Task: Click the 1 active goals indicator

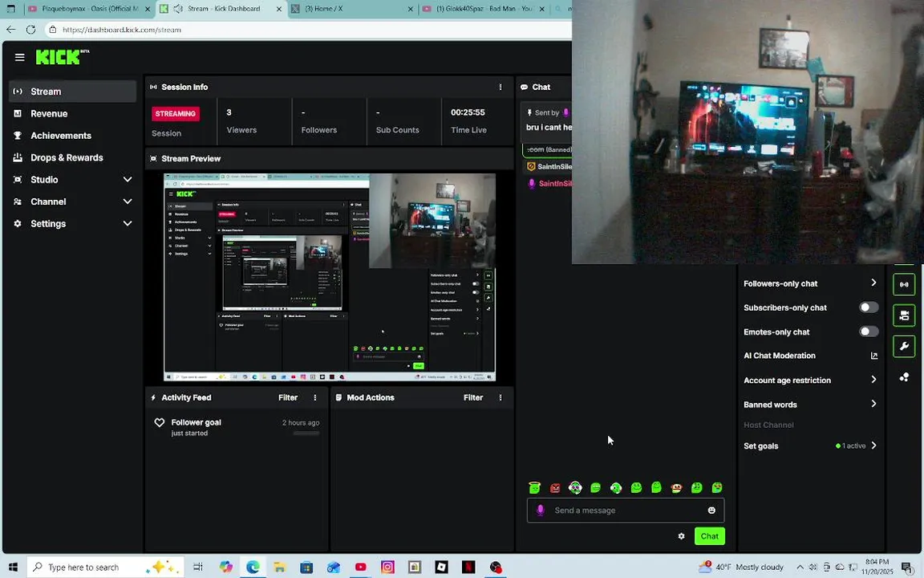Action: pos(850,446)
